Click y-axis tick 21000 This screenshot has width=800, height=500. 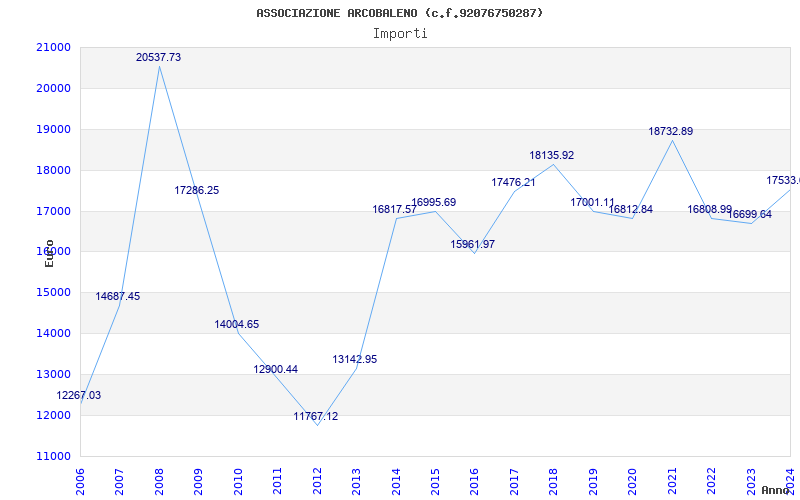coord(54,47)
